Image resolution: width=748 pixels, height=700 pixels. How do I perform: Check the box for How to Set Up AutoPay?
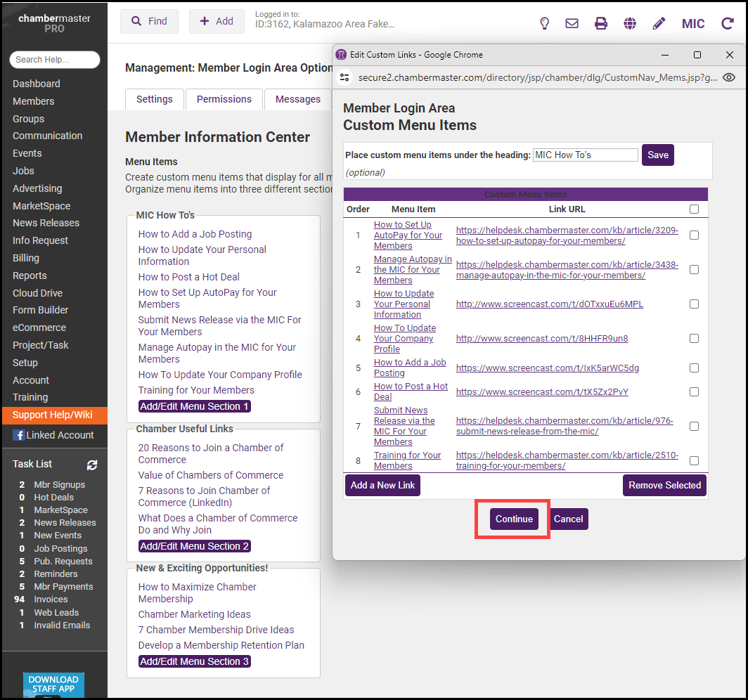(x=694, y=235)
